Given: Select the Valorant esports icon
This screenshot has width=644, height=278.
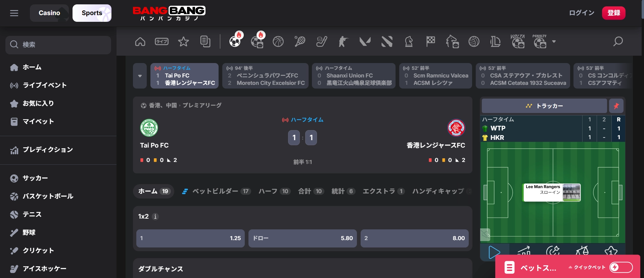Looking at the screenshot, I should pyautogui.click(x=365, y=42).
